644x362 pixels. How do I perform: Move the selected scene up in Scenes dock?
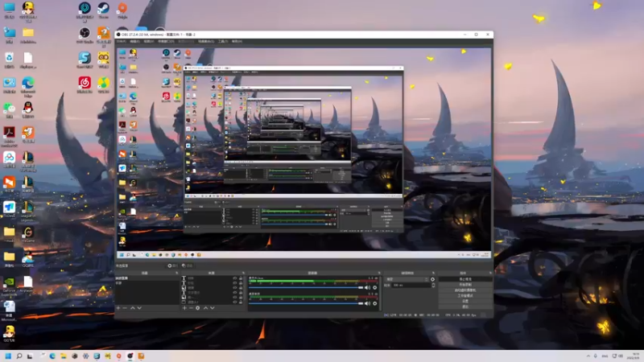pyautogui.click(x=133, y=308)
